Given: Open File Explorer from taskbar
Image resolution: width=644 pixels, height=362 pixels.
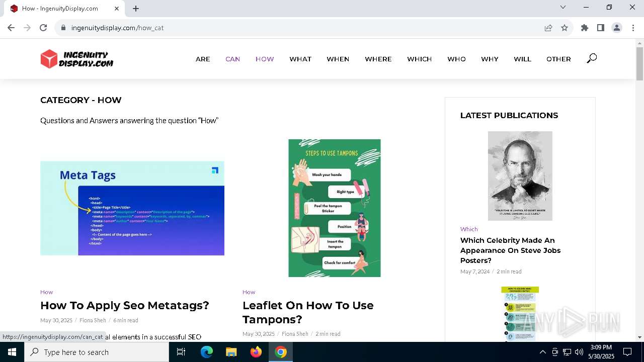Looking at the screenshot, I should coord(231,352).
